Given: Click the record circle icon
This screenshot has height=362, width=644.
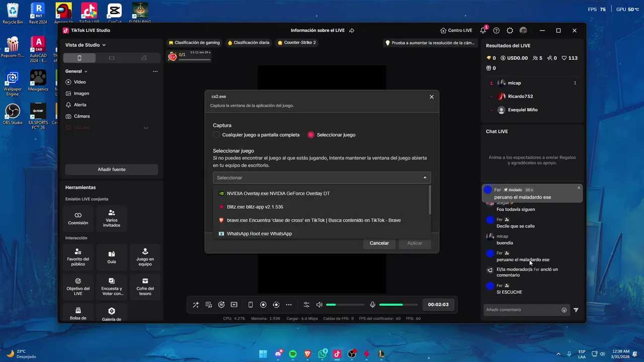Looking at the screenshot, I should coord(263,305).
